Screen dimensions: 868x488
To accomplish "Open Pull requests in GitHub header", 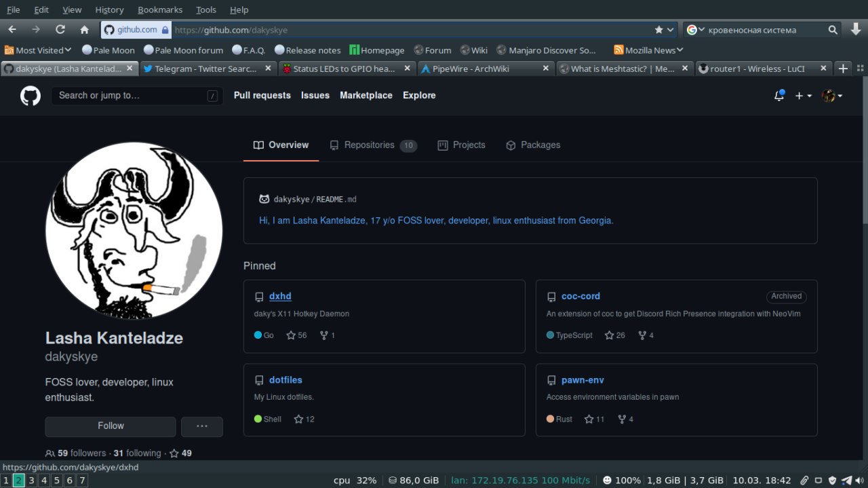I will point(262,96).
